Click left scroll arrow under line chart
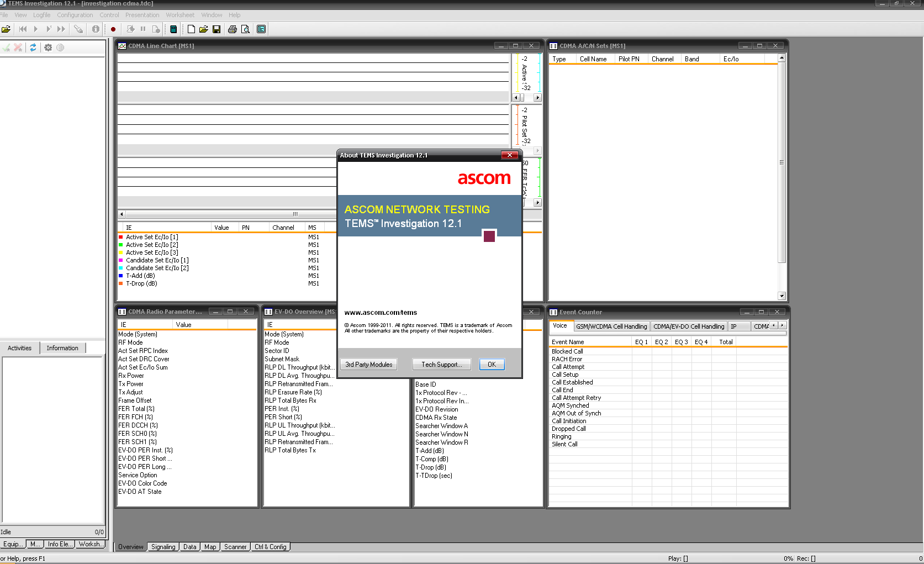Viewport: 924px width, 564px height. 122,214
